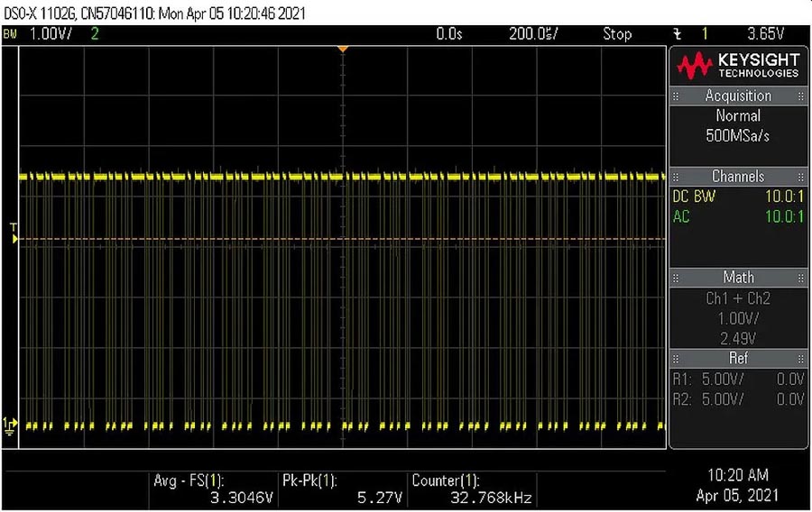Viewport: 812px width, 512px height.
Task: Click the grip icon left of Acquisition header
Action: (676, 96)
